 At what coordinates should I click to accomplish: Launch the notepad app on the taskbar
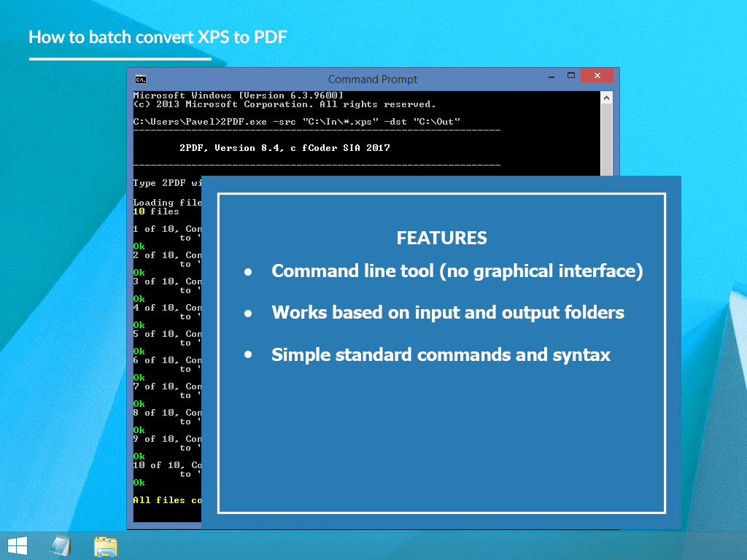click(61, 546)
